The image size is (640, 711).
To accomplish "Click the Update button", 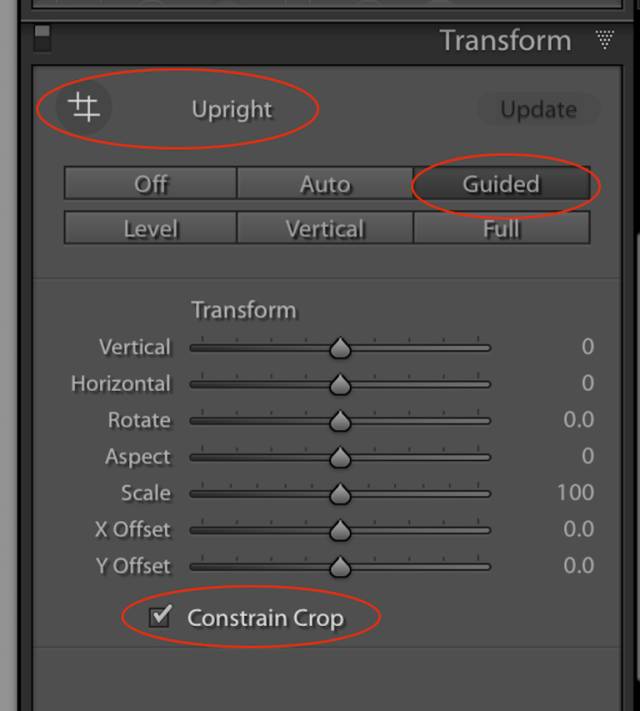I will (538, 110).
